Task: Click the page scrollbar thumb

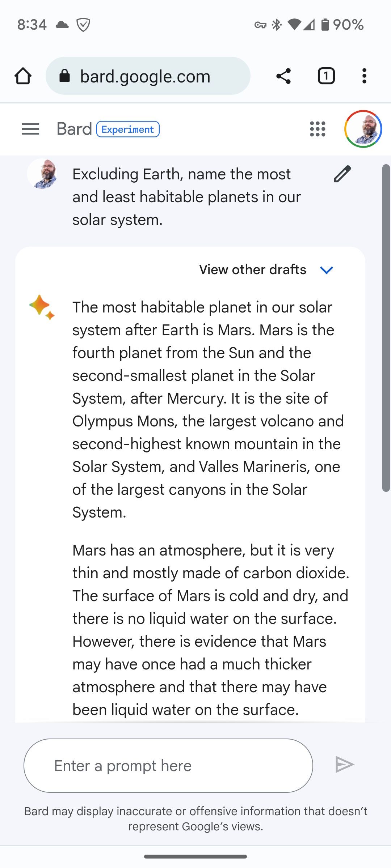Action: click(x=386, y=328)
